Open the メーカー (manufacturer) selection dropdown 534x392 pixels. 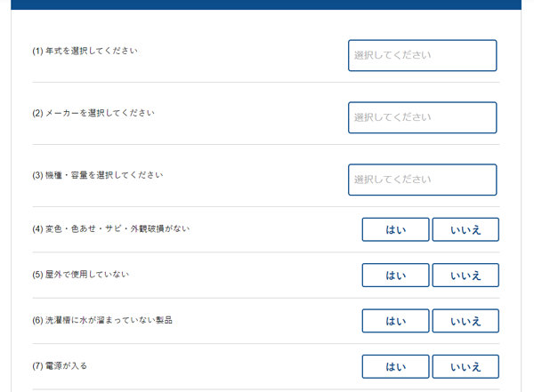point(422,117)
